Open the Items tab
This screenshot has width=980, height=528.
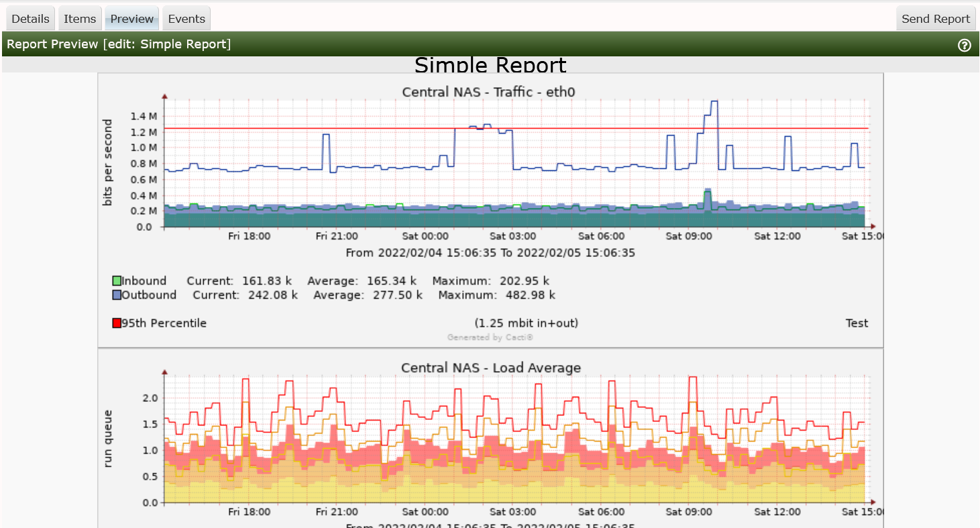80,19
